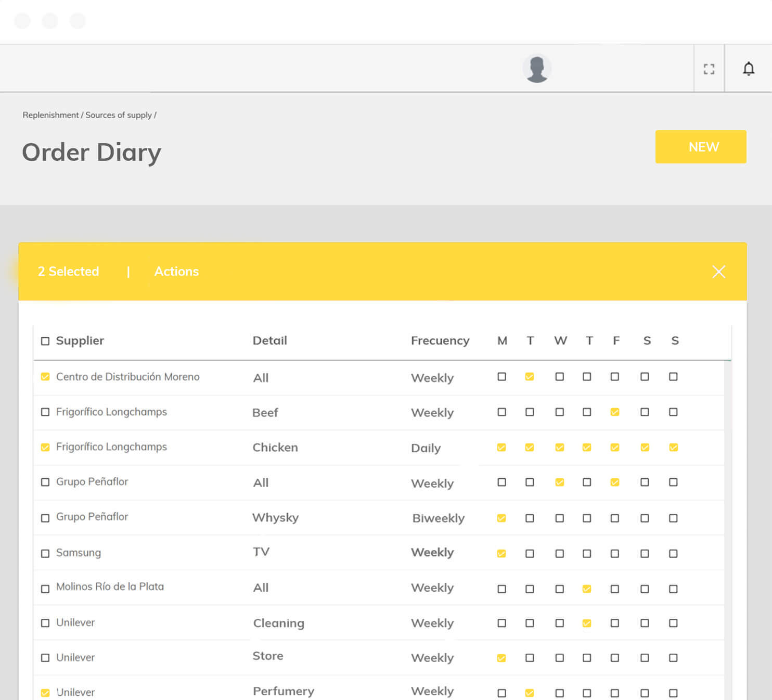Open the user profile avatar

pos(537,68)
